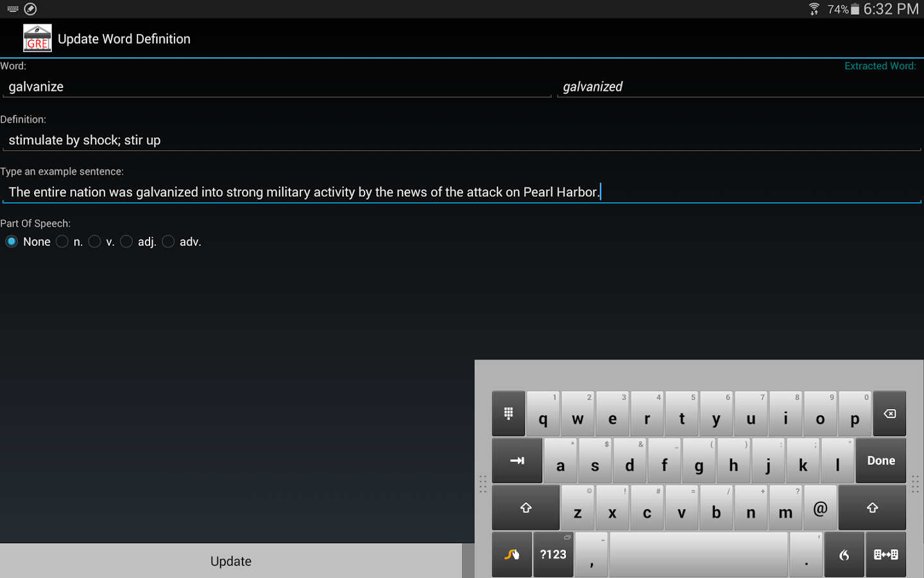Screen dimensions: 924x578
Task: Tap the k key
Action: coord(803,460)
